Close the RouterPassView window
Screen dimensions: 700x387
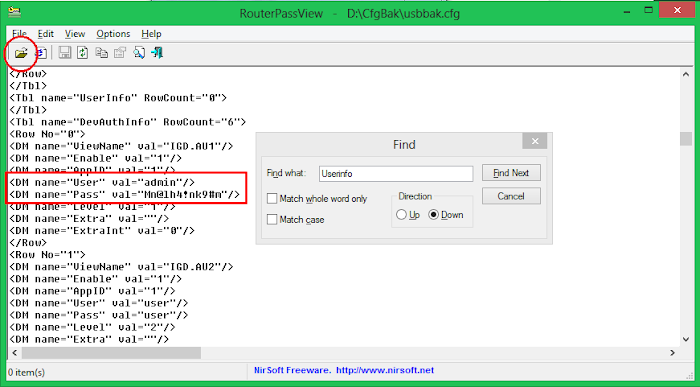click(677, 10)
